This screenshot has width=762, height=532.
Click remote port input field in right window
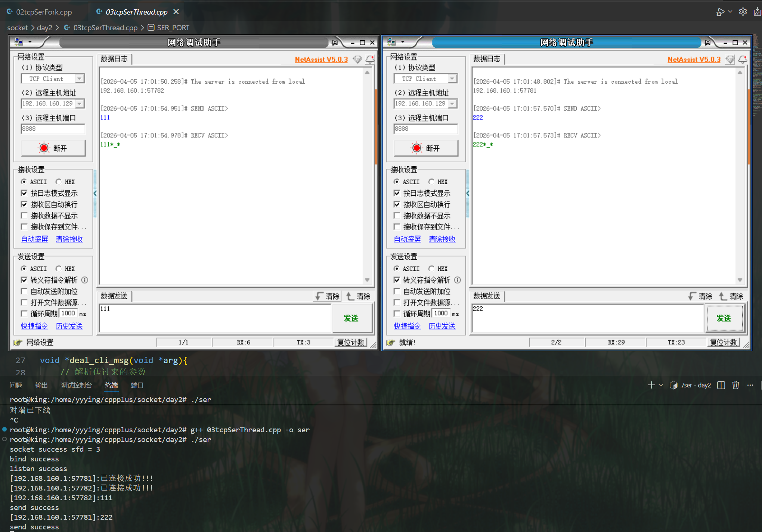425,129
